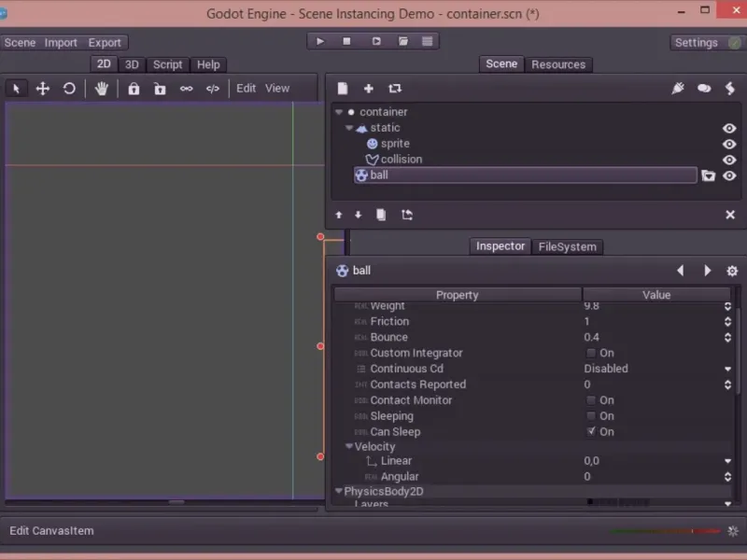Viewport: 747px width, 560px height.
Task: Lock the selected object with closed padlock
Action: coord(134,89)
